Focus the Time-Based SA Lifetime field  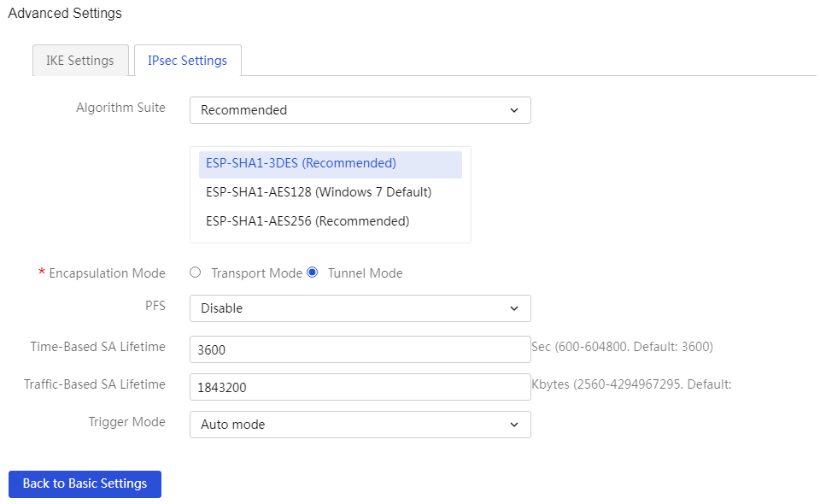click(x=360, y=349)
